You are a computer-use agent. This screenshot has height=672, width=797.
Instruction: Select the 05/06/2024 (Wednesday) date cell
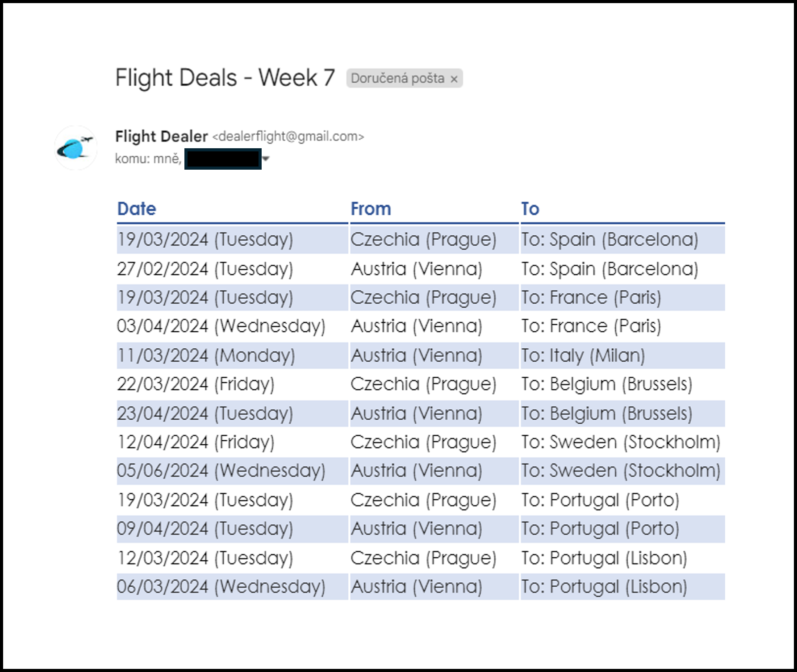coord(232,471)
